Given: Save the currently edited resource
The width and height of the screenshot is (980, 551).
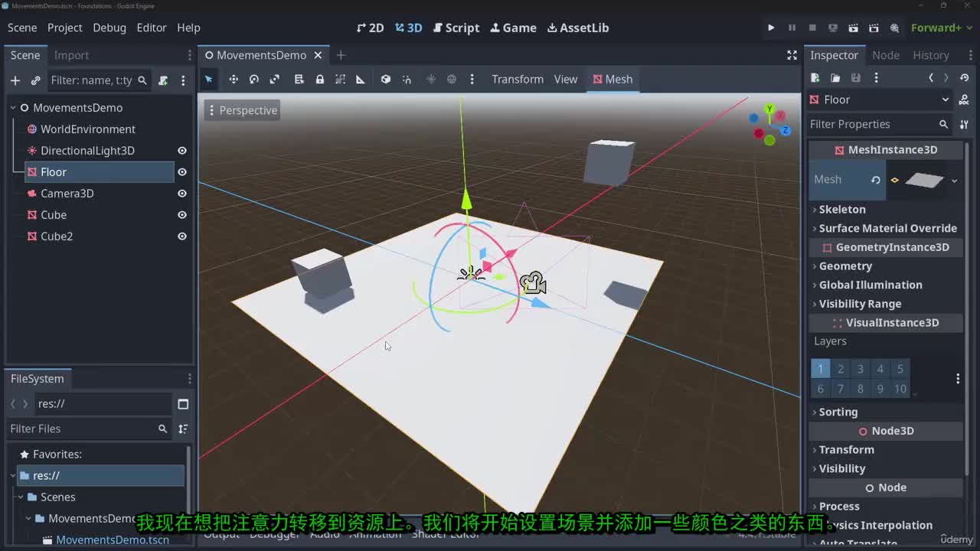Looking at the screenshot, I should click(x=856, y=78).
